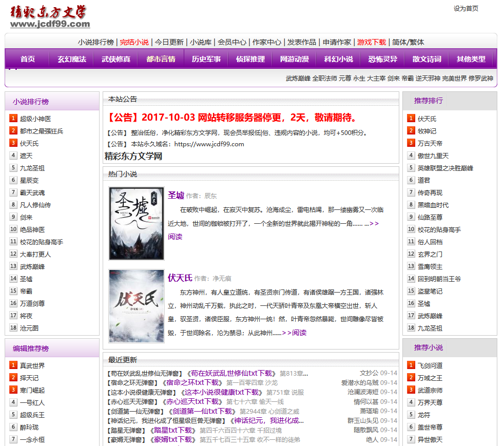Click the 设为首页 link
This screenshot has width=504, height=446.
(x=466, y=9)
